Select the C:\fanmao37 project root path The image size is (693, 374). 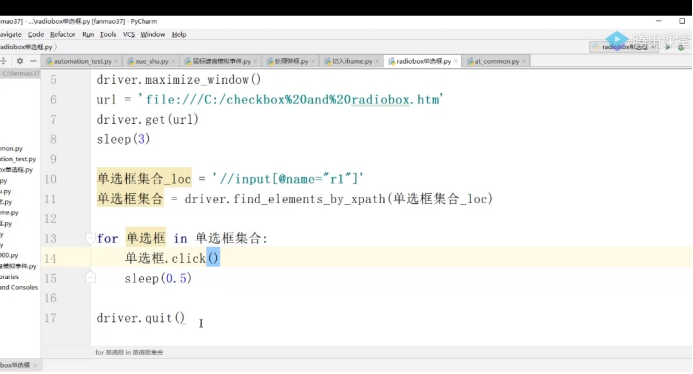tap(21, 74)
